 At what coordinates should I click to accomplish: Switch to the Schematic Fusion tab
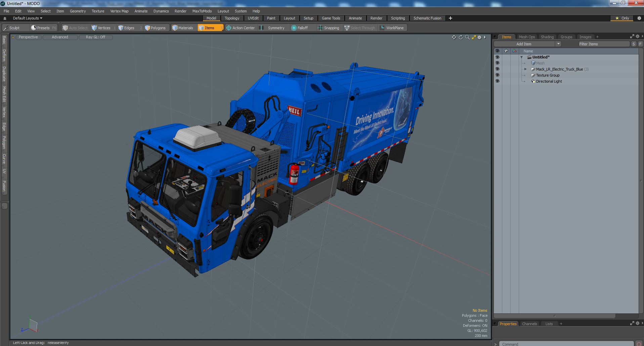(x=427, y=18)
